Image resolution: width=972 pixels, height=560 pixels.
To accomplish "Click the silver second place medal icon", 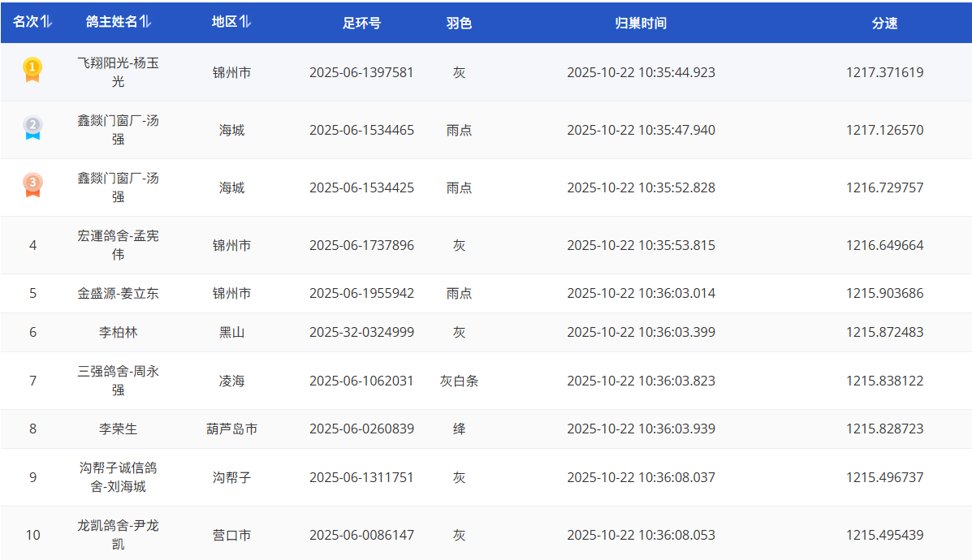I will pos(32,127).
